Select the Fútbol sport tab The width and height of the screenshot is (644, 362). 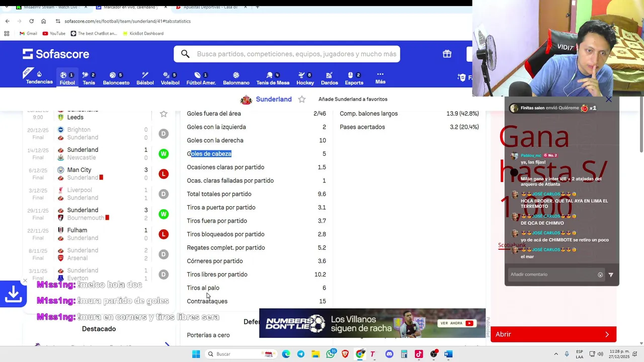tap(67, 78)
